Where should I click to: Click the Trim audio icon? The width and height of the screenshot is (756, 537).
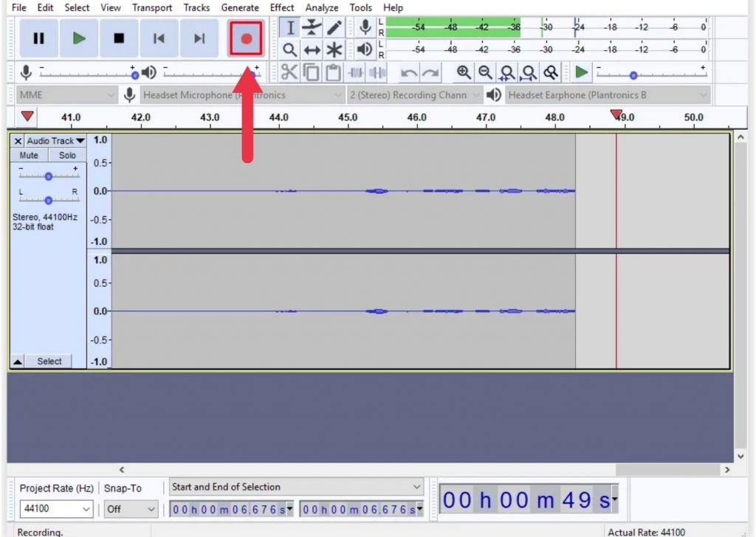[356, 73]
